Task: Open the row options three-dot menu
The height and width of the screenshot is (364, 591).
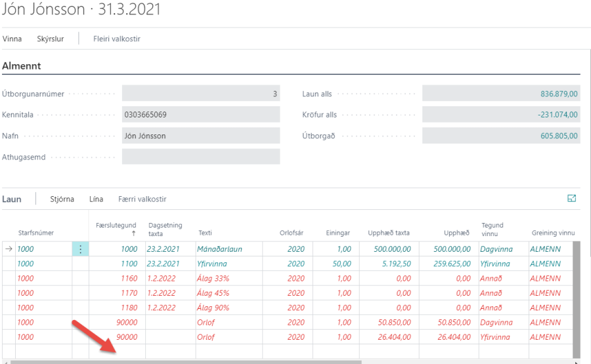Action: pos(80,249)
